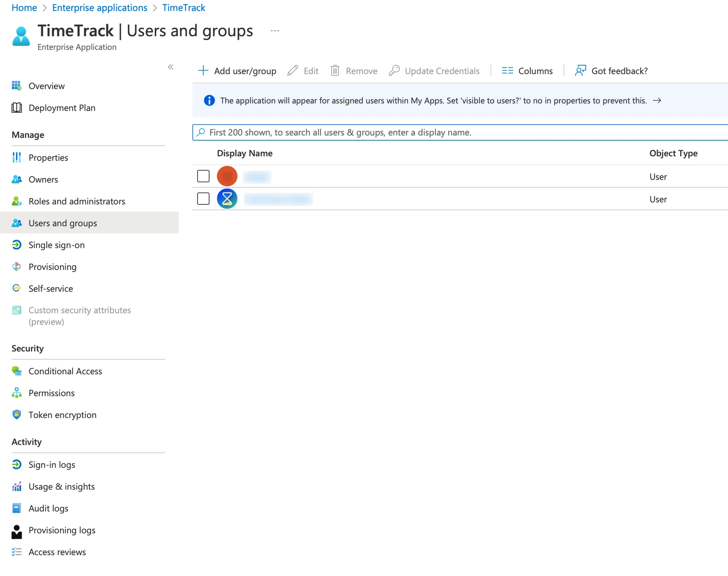Open Audit logs
The width and height of the screenshot is (728, 576).
coord(48,508)
